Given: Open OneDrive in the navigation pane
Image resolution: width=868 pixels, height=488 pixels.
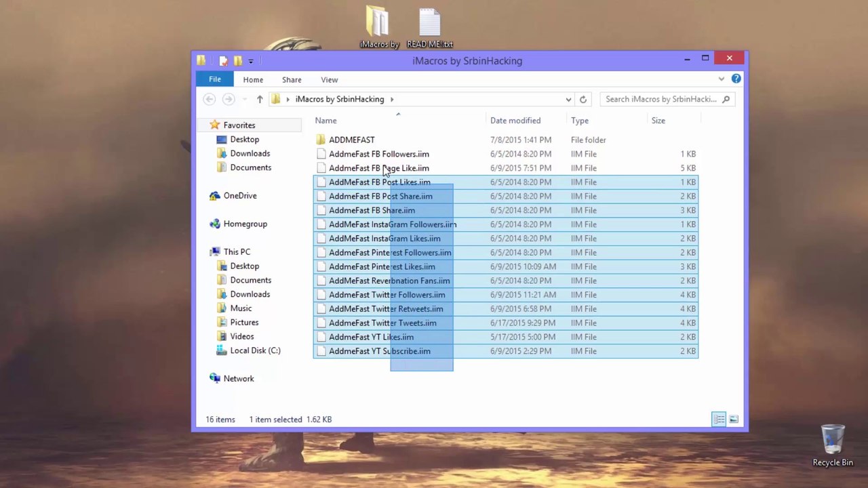Looking at the screenshot, I should pyautogui.click(x=240, y=196).
